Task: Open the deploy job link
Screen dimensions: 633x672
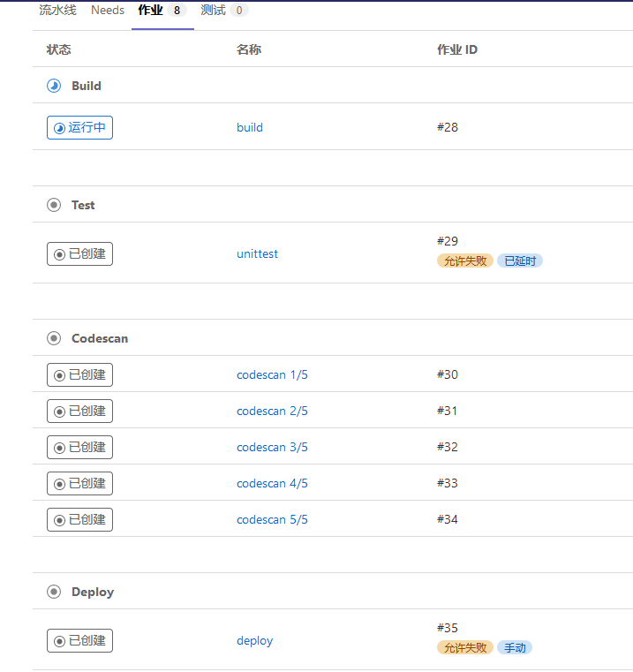Action: pos(254,641)
